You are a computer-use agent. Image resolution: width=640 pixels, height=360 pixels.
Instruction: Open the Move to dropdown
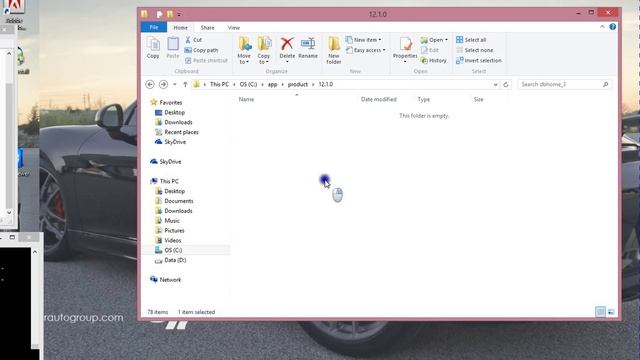point(244,50)
